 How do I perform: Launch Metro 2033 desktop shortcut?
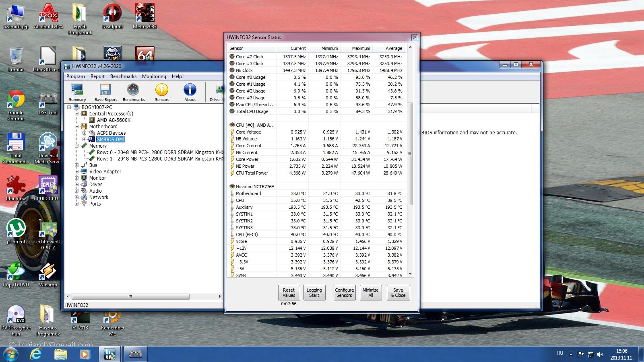click(144, 17)
